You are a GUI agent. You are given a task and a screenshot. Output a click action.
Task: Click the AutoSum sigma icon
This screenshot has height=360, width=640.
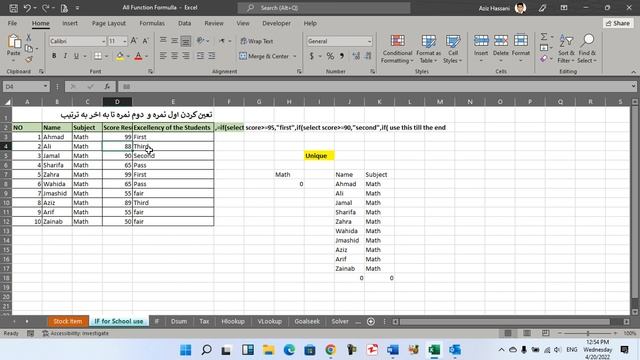544,37
